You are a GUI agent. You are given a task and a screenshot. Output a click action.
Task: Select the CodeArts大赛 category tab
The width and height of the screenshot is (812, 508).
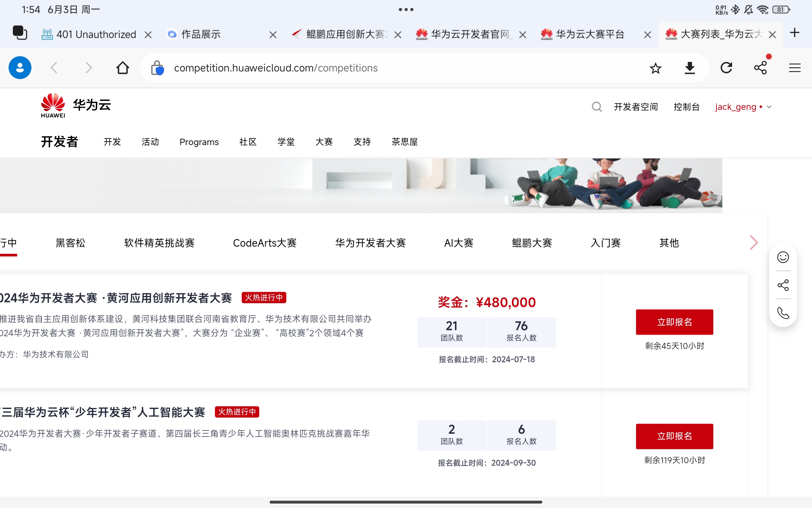265,243
